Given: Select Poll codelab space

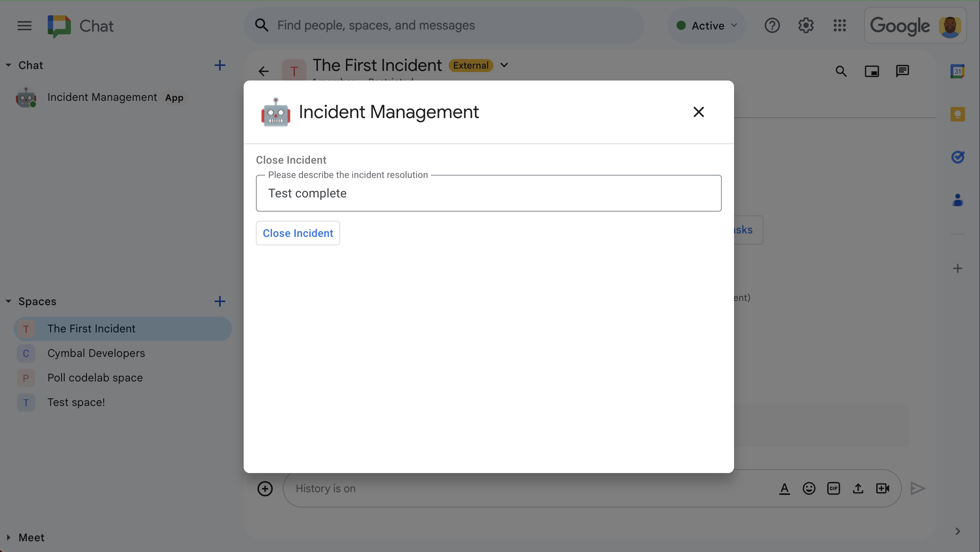Looking at the screenshot, I should [95, 377].
